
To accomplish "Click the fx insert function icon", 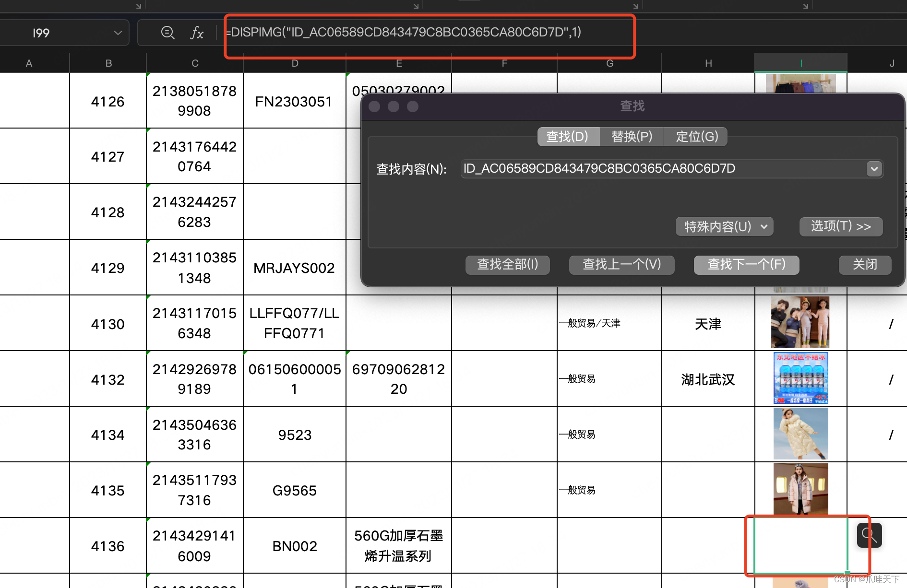I will [197, 33].
